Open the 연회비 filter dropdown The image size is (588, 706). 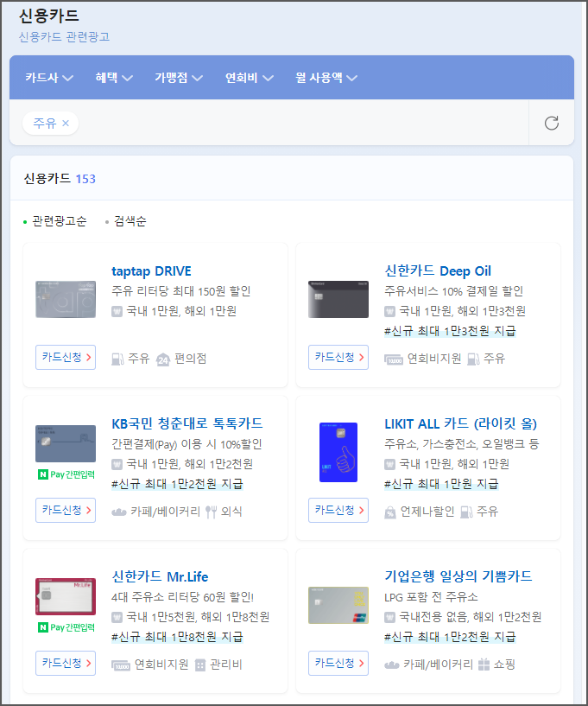tap(250, 78)
